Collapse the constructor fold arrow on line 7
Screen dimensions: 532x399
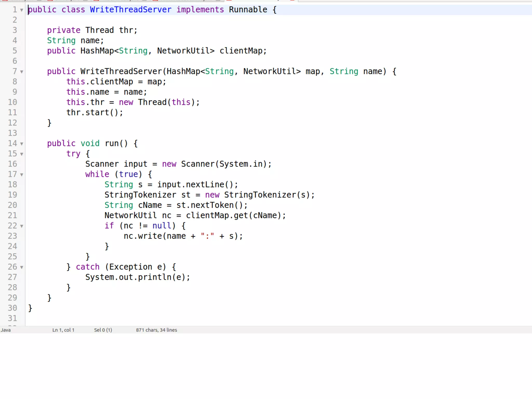pos(22,72)
